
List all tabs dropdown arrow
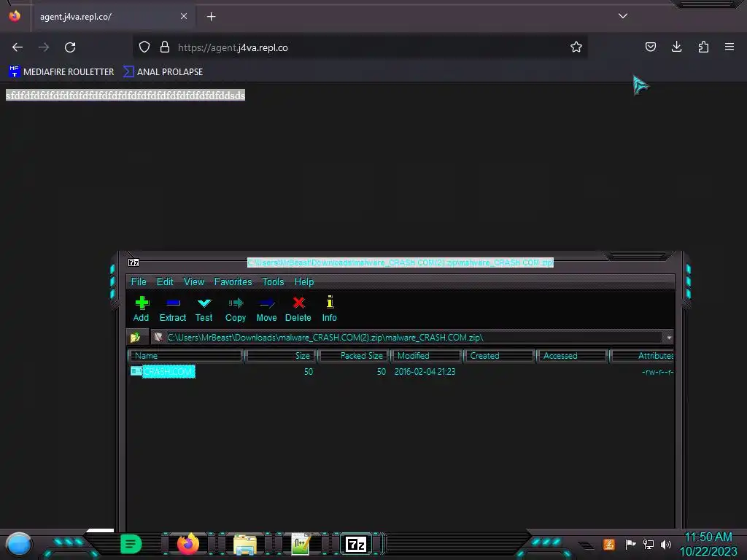(623, 16)
